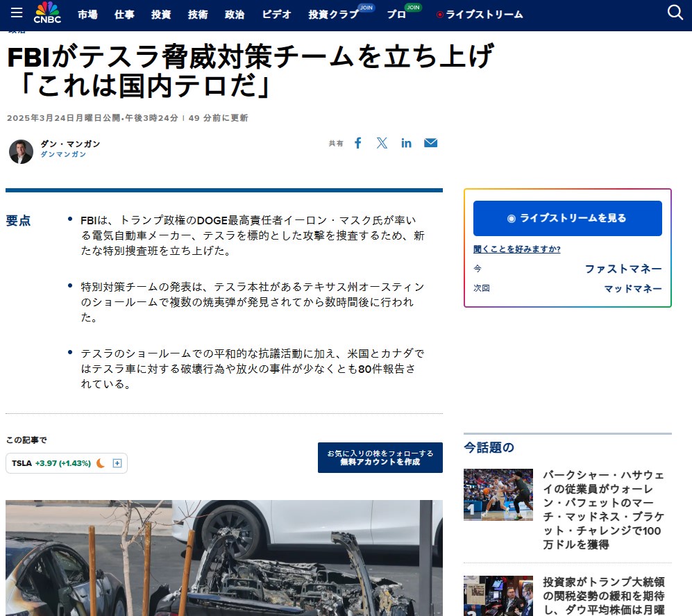Open the basketball game thumbnail

tap(498, 494)
